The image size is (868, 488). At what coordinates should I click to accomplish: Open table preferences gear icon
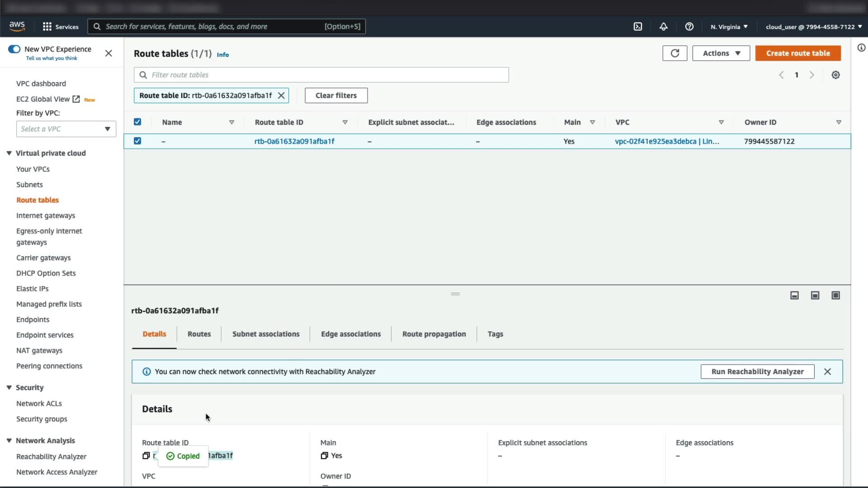tap(835, 75)
